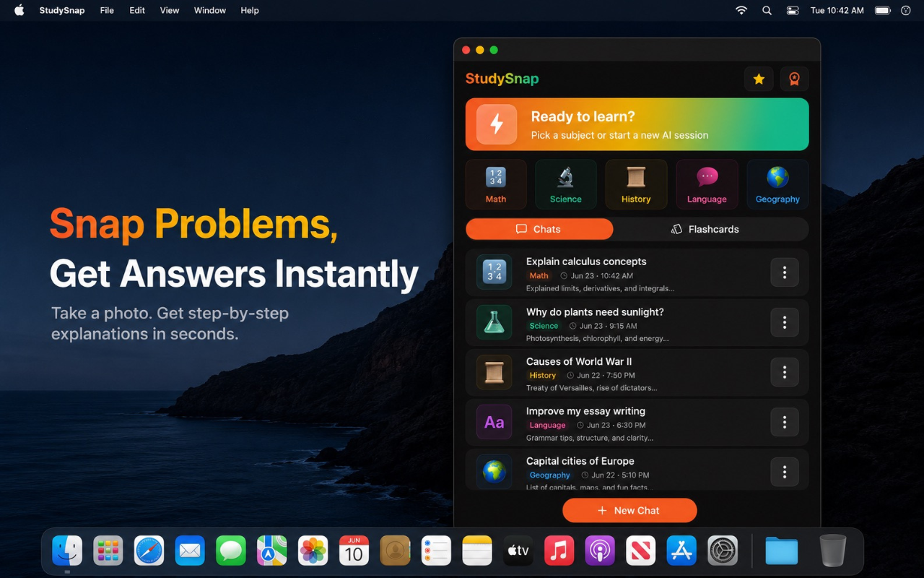Tap the lightning bolt icon in banner
The height and width of the screenshot is (578, 924).
pyautogui.click(x=497, y=124)
